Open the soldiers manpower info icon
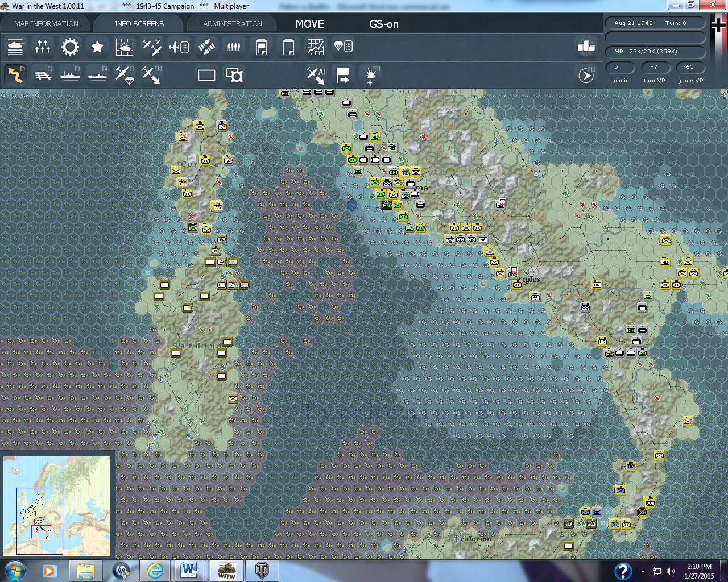 click(x=234, y=47)
